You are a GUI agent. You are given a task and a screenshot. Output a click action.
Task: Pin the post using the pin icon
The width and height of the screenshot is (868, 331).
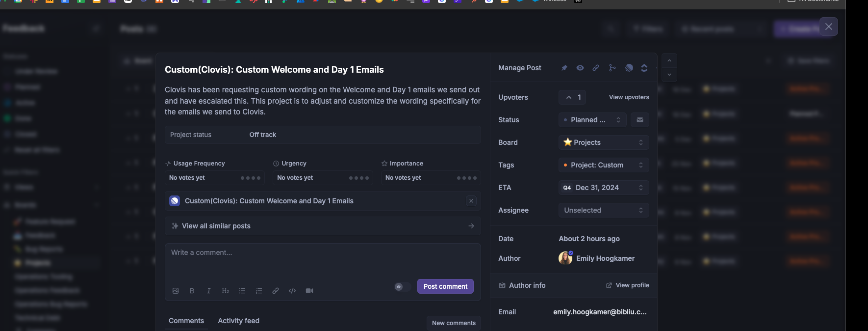(564, 68)
